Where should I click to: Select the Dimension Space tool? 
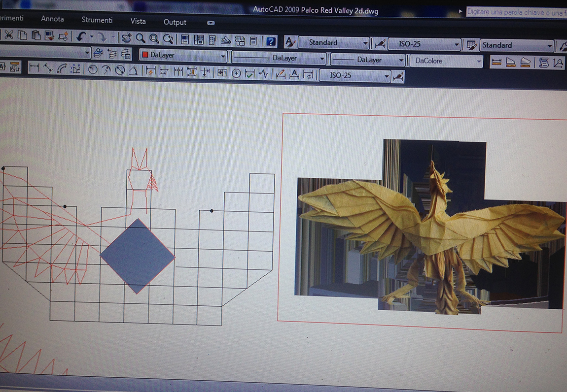[x=192, y=72]
